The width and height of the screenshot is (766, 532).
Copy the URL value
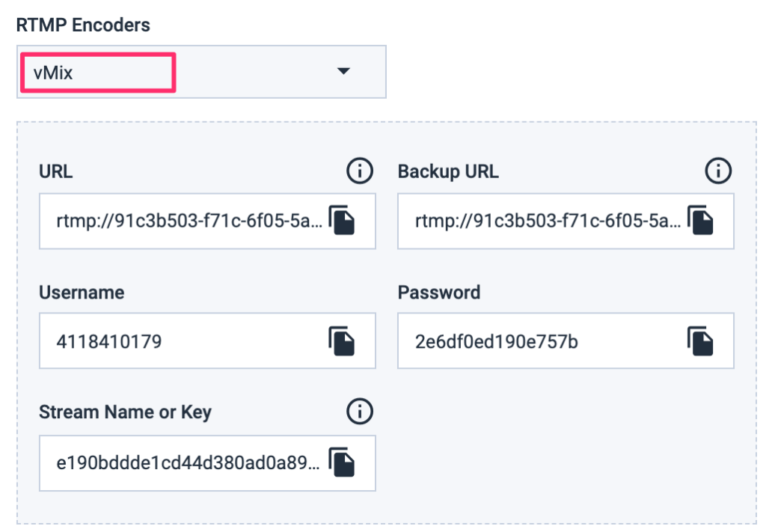[x=343, y=221]
